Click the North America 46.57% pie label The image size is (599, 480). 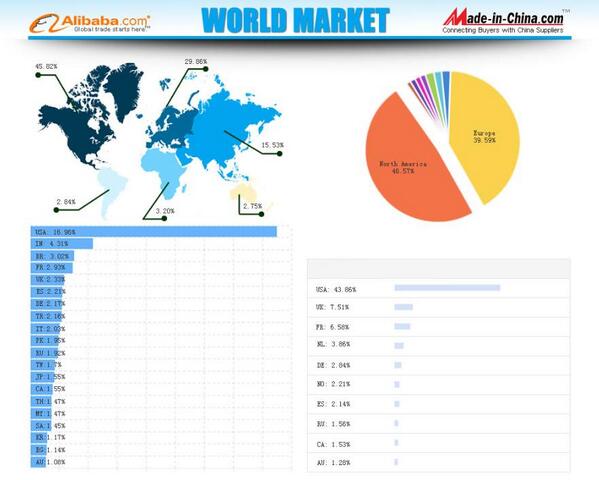coord(403,167)
